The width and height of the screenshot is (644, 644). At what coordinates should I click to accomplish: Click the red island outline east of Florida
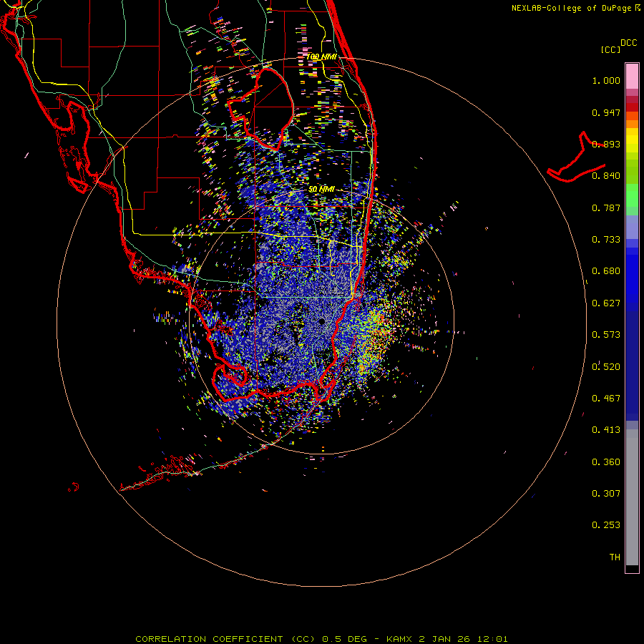[575, 158]
